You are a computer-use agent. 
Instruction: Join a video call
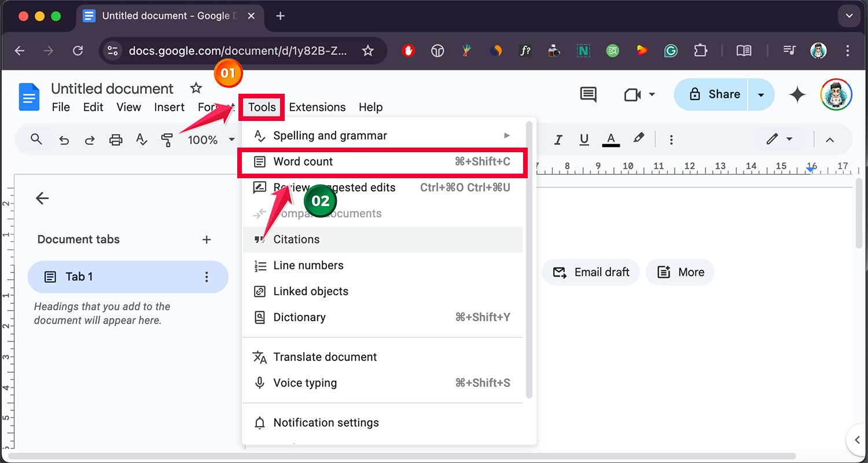pos(632,94)
